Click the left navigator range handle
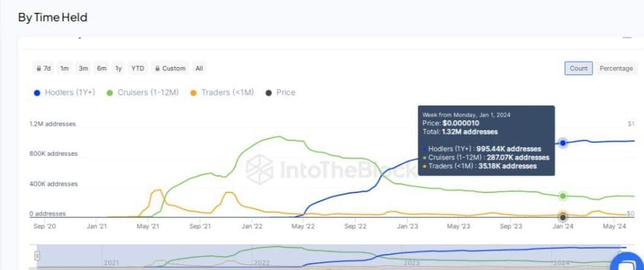The image size is (644, 270). (x=37, y=255)
